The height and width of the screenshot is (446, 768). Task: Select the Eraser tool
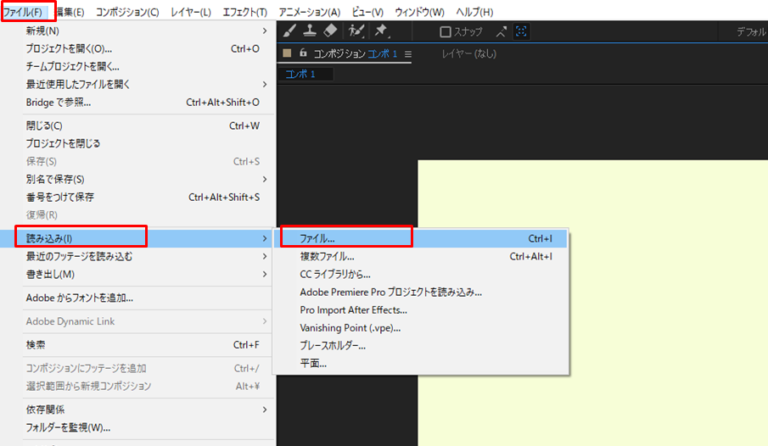click(x=331, y=32)
